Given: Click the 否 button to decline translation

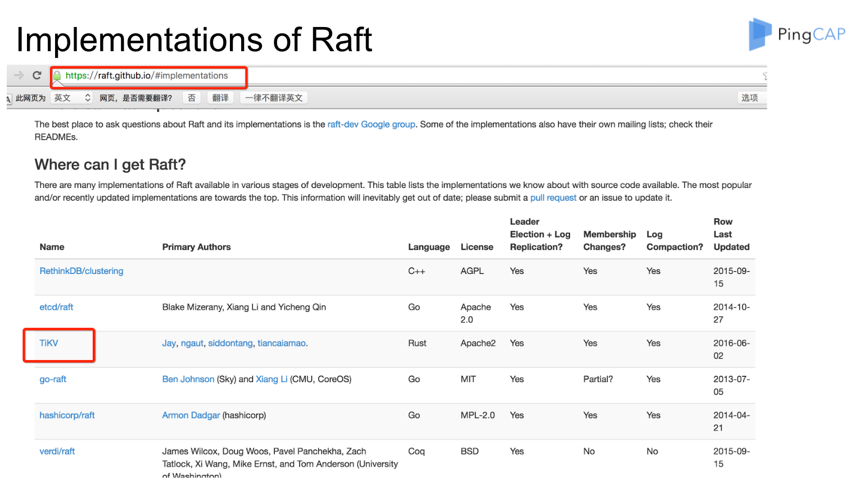Looking at the screenshot, I should point(192,98).
